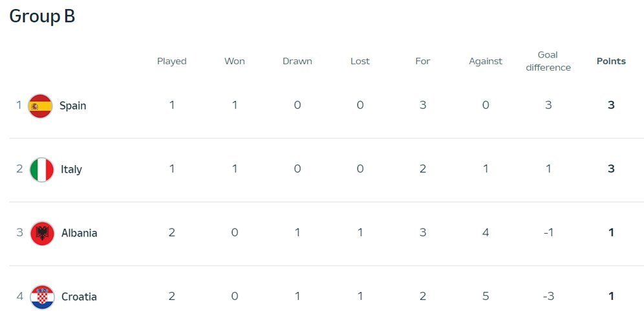Screen dimensions: 644x327
Task: Click the Albania flag icon
Action: coord(42,233)
